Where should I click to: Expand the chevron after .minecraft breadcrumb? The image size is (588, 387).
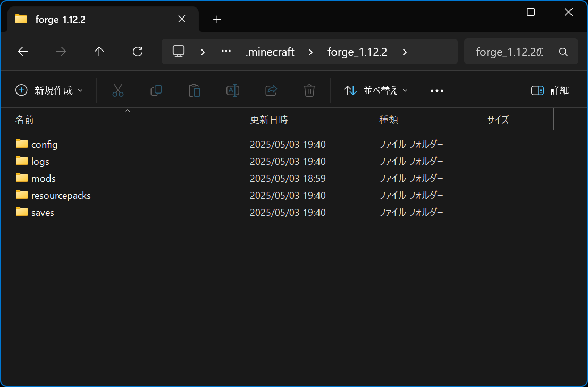click(x=310, y=52)
